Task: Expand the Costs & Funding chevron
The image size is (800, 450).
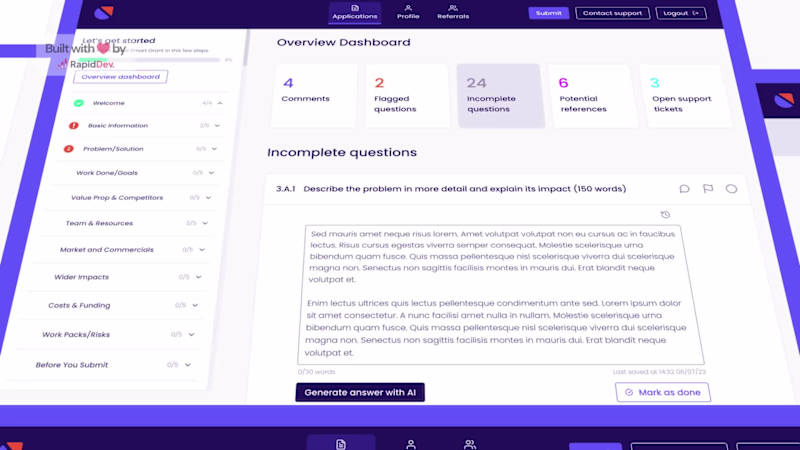Action: tap(195, 305)
